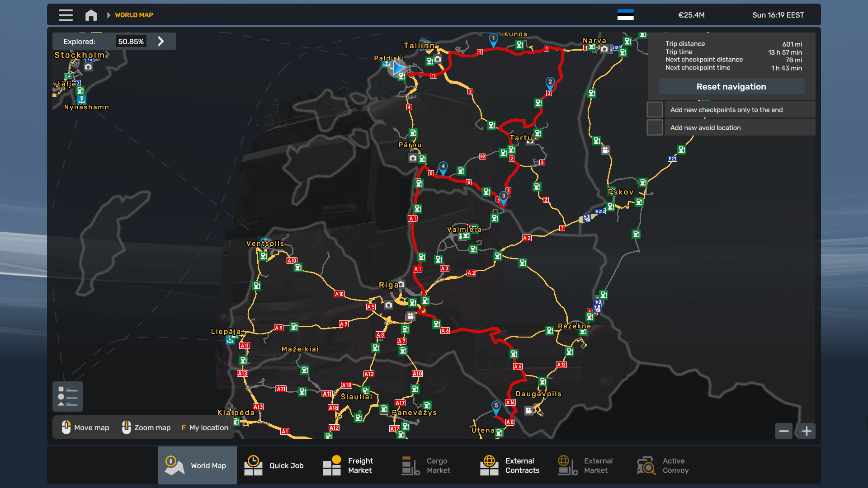
Task: Click the Valmiera city label
Action: 464,230
